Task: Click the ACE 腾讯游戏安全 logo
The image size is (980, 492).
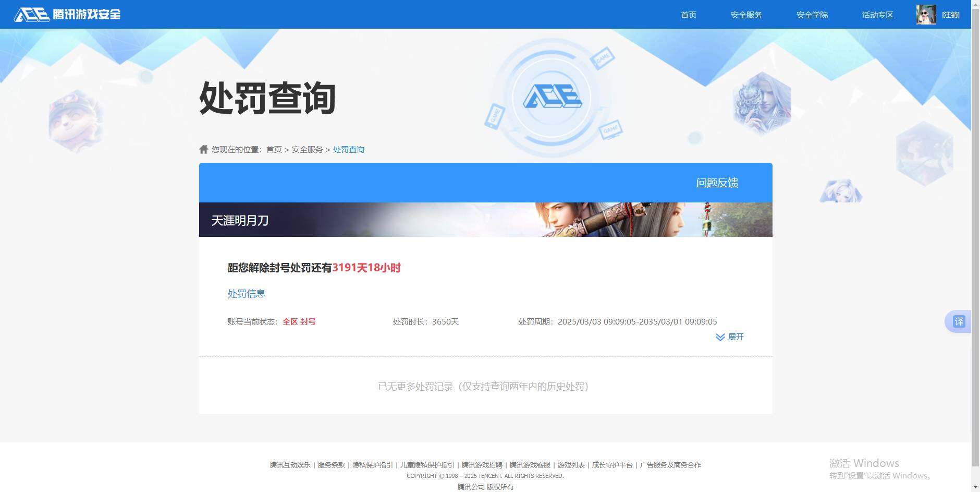Action: 67,15
